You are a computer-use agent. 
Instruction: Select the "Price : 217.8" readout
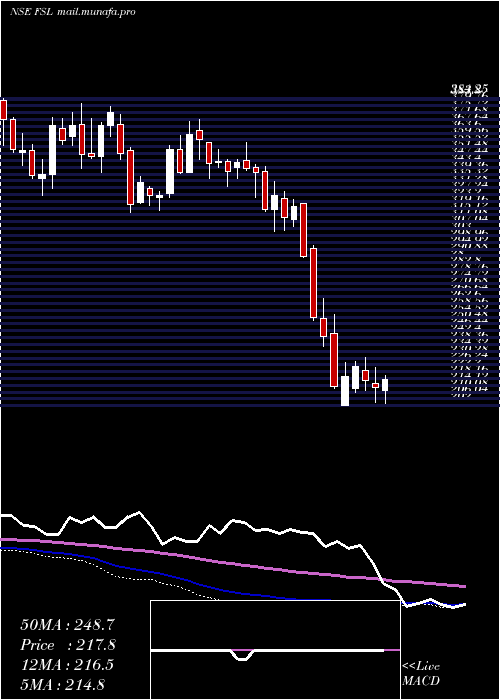68,645
